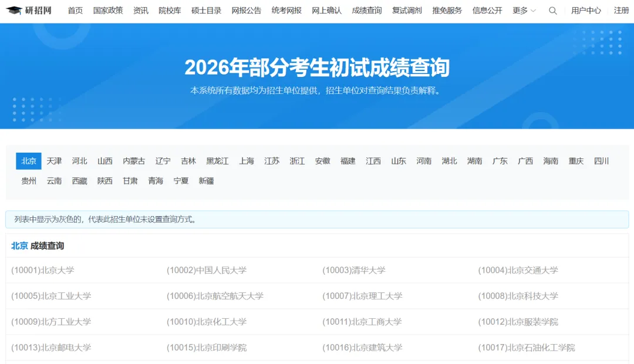The width and height of the screenshot is (634, 364).
Task: Click (10010)北京化工大学 entry
Action: (207, 322)
